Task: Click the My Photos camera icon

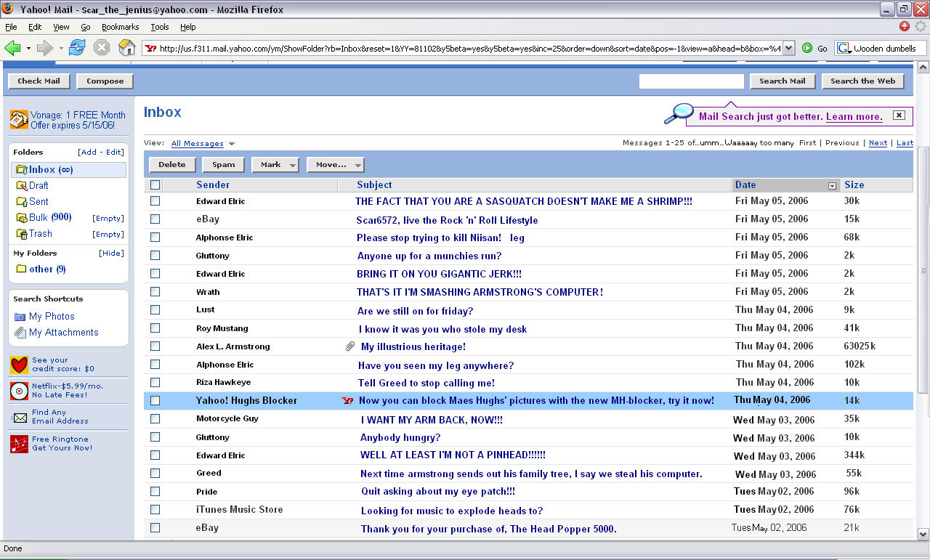Action: 20,317
